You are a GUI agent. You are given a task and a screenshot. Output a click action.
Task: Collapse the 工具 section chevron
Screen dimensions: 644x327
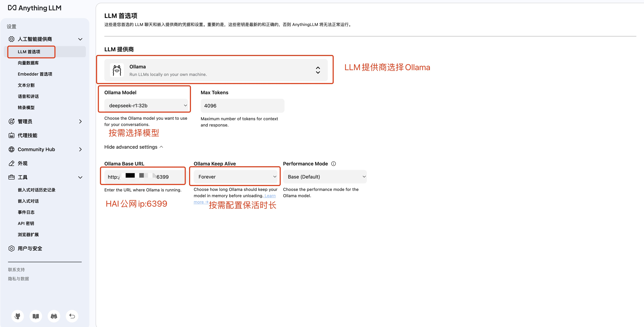pyautogui.click(x=80, y=177)
